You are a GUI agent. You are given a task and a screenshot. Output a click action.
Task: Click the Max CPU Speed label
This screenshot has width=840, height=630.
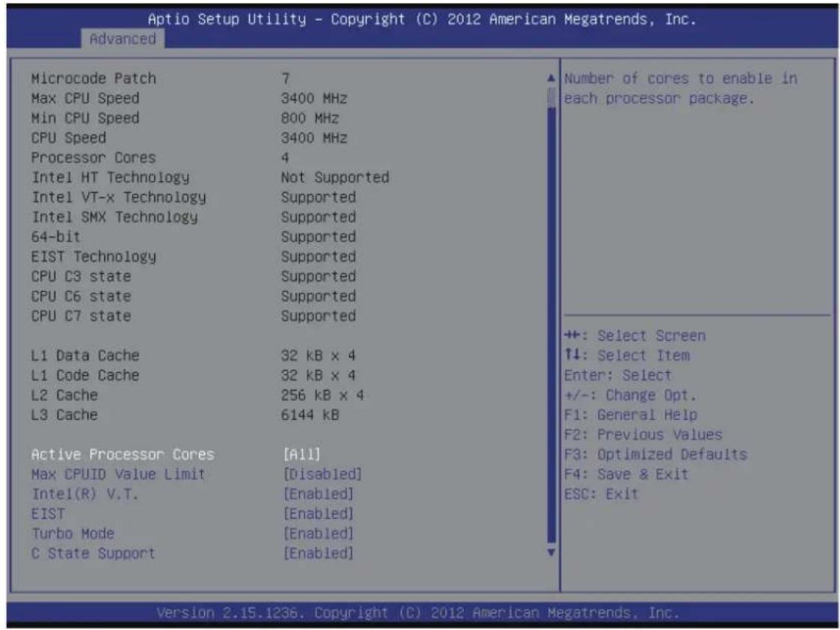pos(85,98)
